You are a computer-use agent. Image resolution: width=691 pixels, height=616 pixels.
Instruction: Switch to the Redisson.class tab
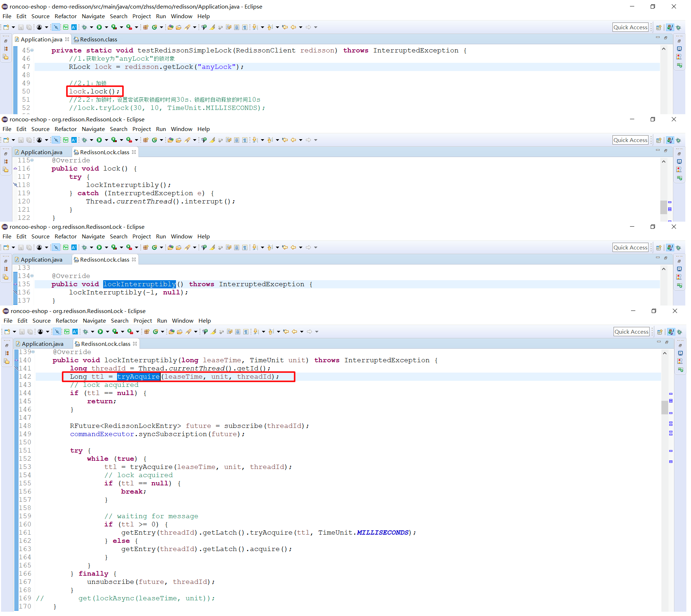click(x=95, y=39)
